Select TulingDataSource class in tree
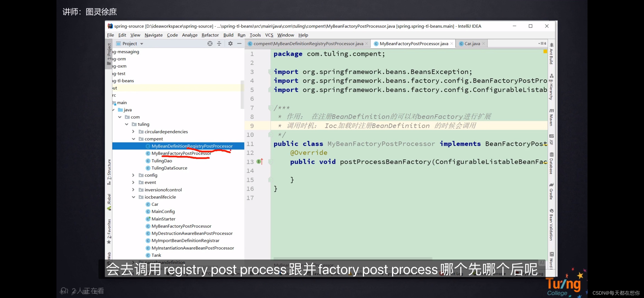 169,168
